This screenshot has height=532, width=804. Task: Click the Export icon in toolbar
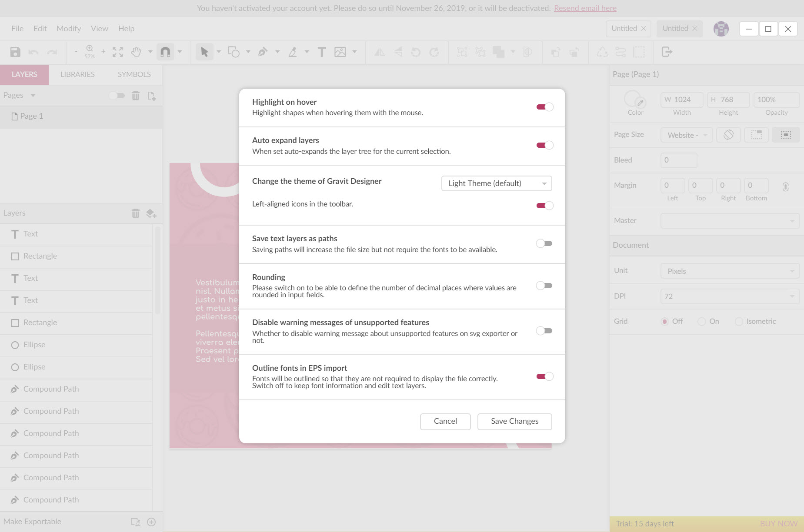pyautogui.click(x=667, y=52)
